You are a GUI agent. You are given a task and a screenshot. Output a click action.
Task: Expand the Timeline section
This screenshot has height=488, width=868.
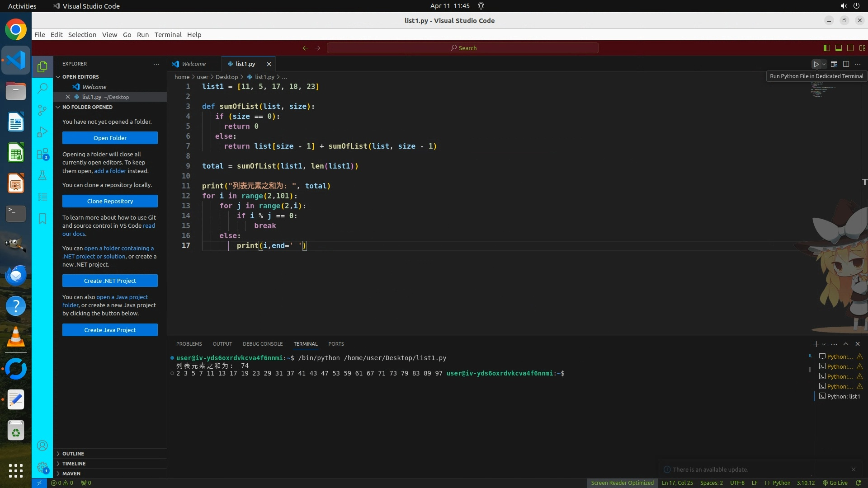74,464
